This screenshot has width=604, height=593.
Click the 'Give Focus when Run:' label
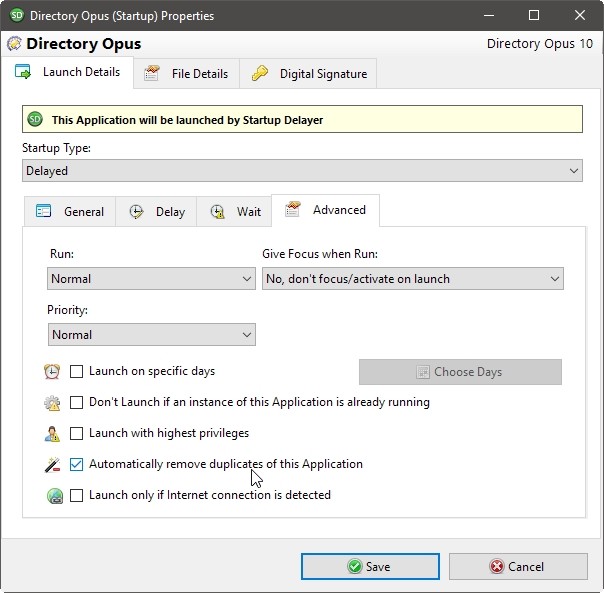coord(320,254)
